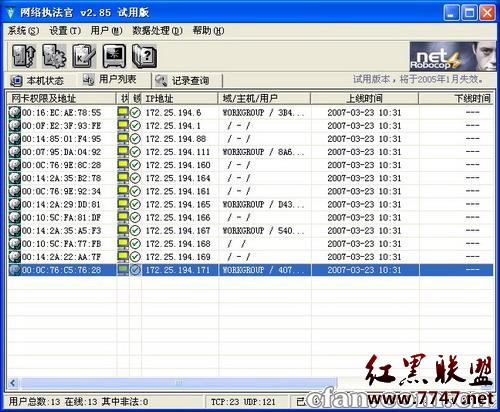This screenshot has width=500, height=412.
Task: Select MAC address 00:14:2A:35:A5:F3
Action: 61,231
